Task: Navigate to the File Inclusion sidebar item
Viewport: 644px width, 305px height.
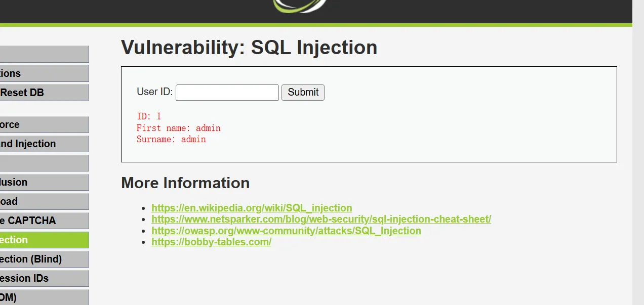Action: coord(44,183)
